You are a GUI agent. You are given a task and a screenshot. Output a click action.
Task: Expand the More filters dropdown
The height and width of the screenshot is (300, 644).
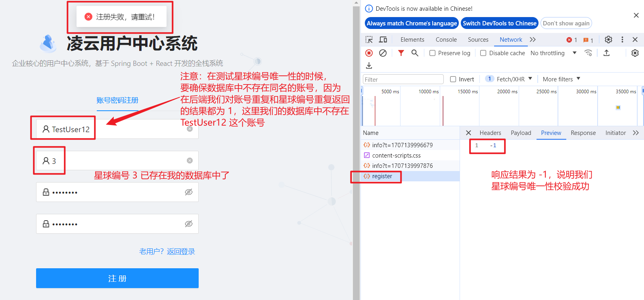click(x=561, y=79)
